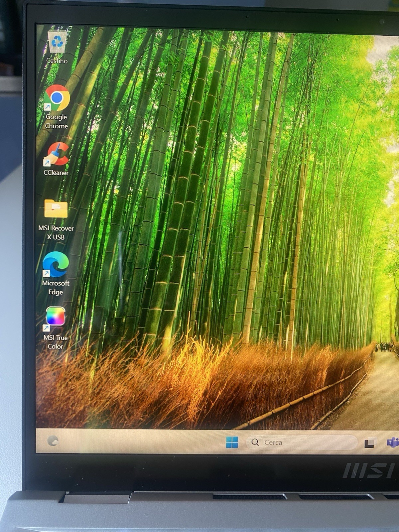Open Microsoft Teams from the taskbar
This screenshot has width=399, height=532.
pyautogui.click(x=393, y=443)
